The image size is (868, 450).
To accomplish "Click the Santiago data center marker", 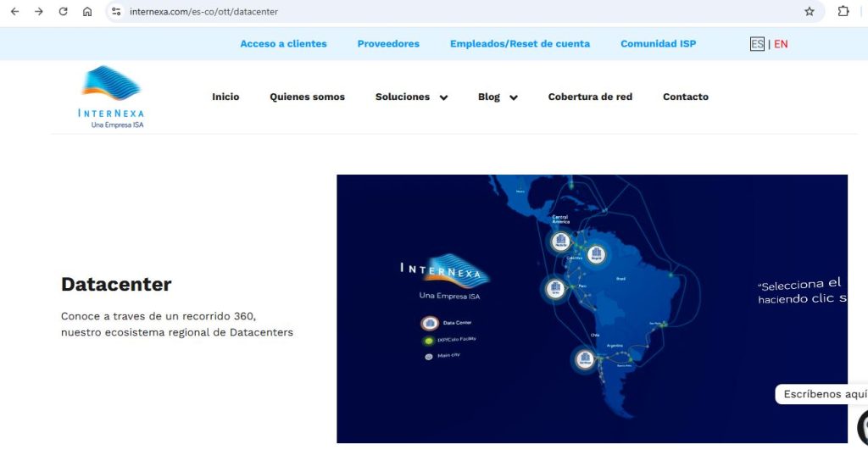I will (x=584, y=359).
